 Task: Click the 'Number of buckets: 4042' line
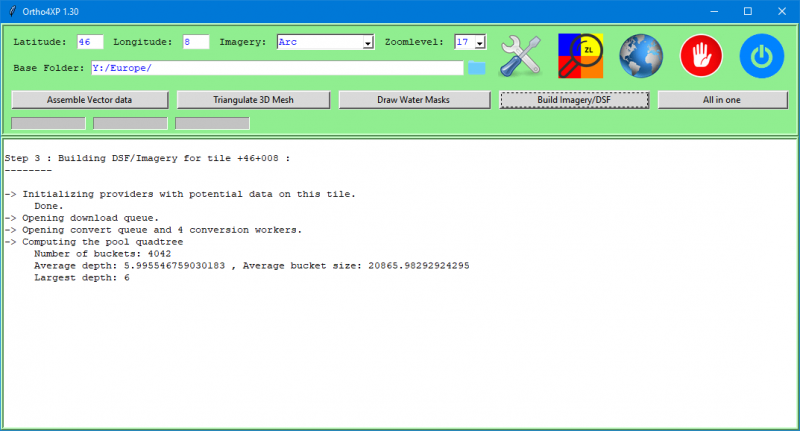tap(103, 253)
